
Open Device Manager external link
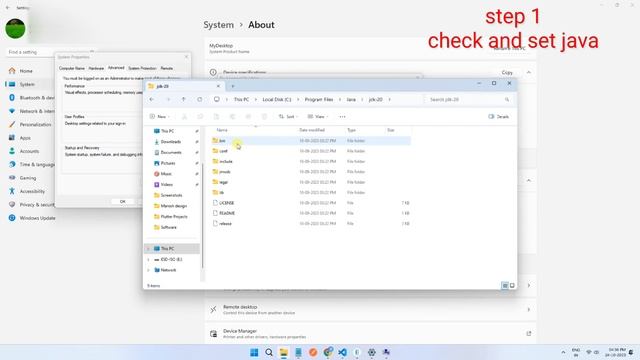[x=529, y=334]
